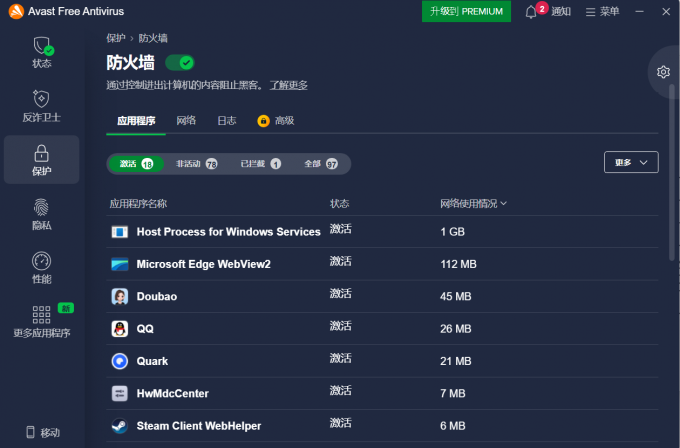This screenshot has width=680, height=448.
Task: Filter by 已拦截 1 apps
Action: (261, 164)
